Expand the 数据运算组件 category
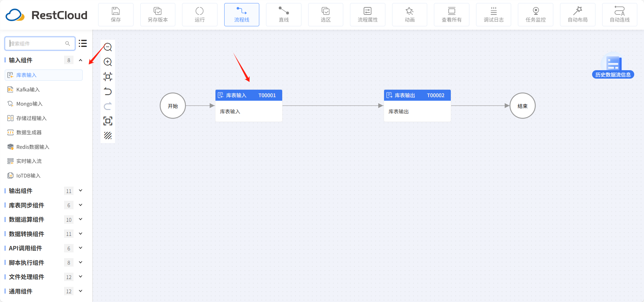The width and height of the screenshot is (644, 302). click(81, 219)
